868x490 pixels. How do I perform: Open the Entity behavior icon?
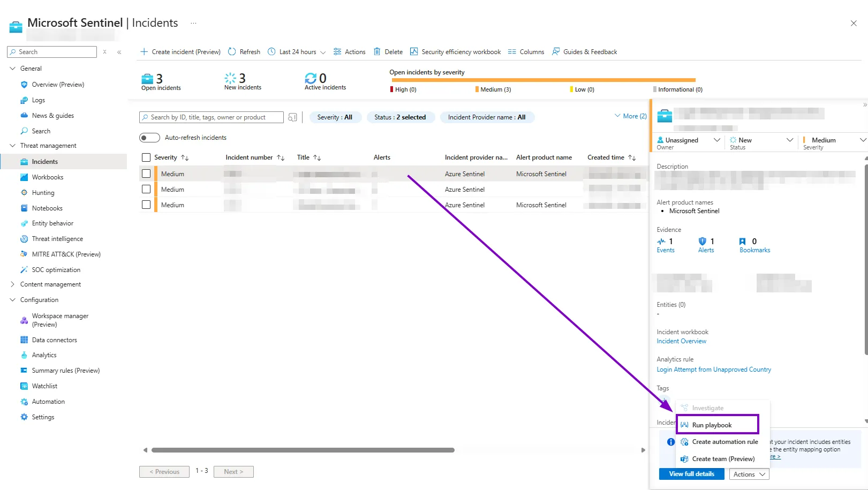[24, 223]
